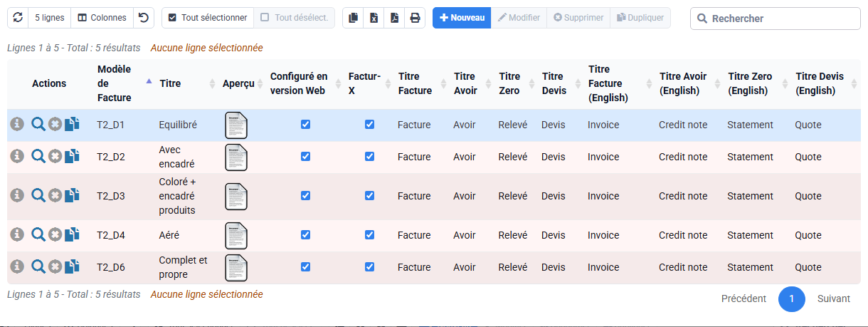Toggle Factur-X checkbox for T2_D1
The width and height of the screenshot is (868, 327).
[x=369, y=124]
